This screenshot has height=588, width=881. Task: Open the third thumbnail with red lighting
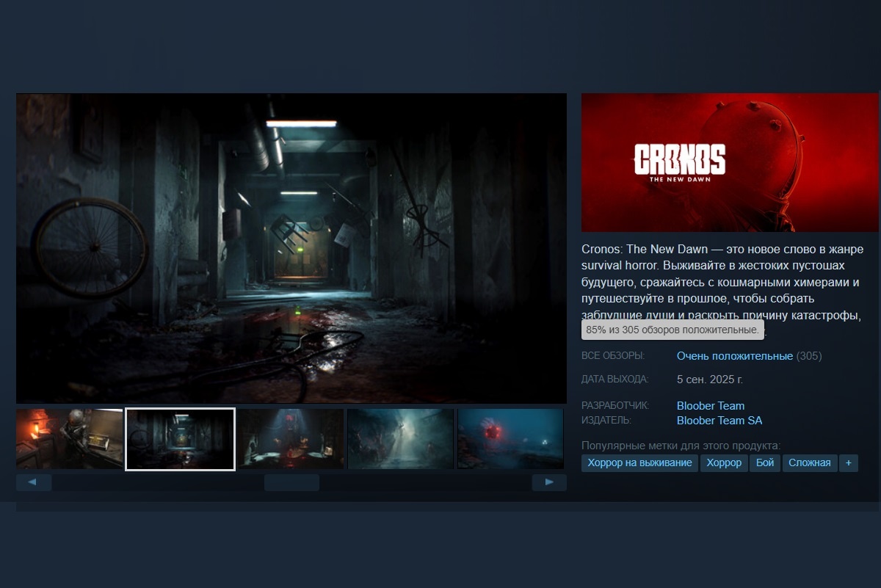[290, 439]
